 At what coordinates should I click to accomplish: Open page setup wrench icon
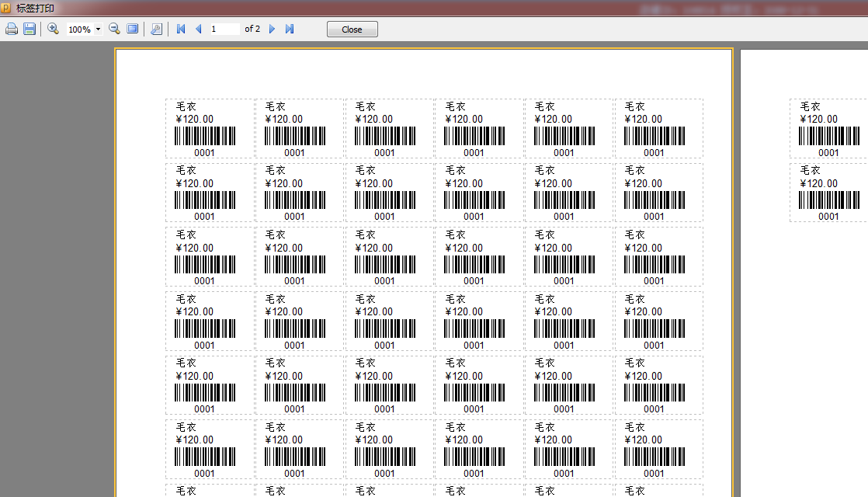[157, 30]
